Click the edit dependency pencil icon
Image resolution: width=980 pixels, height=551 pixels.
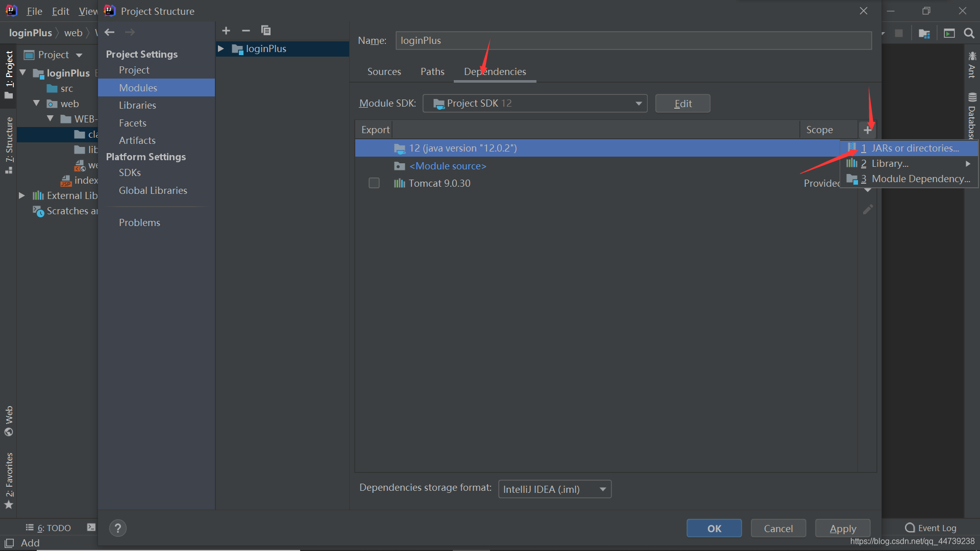[x=867, y=210]
